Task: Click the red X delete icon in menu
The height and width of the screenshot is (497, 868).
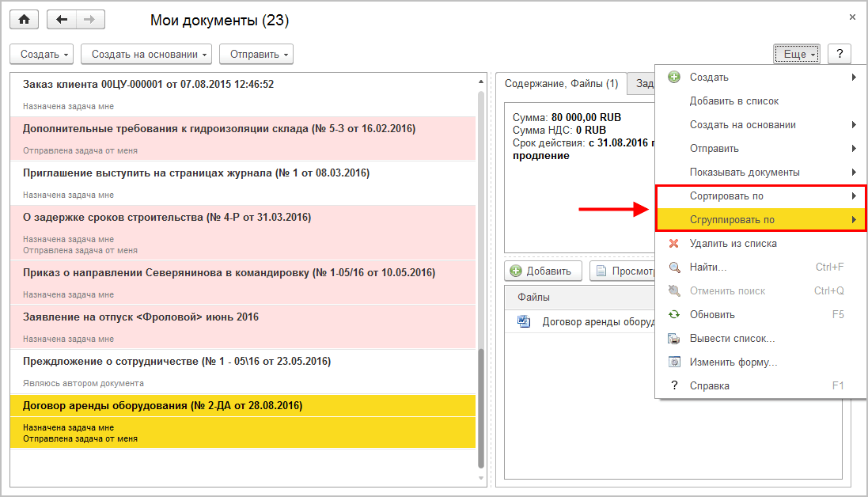Action: tap(674, 244)
